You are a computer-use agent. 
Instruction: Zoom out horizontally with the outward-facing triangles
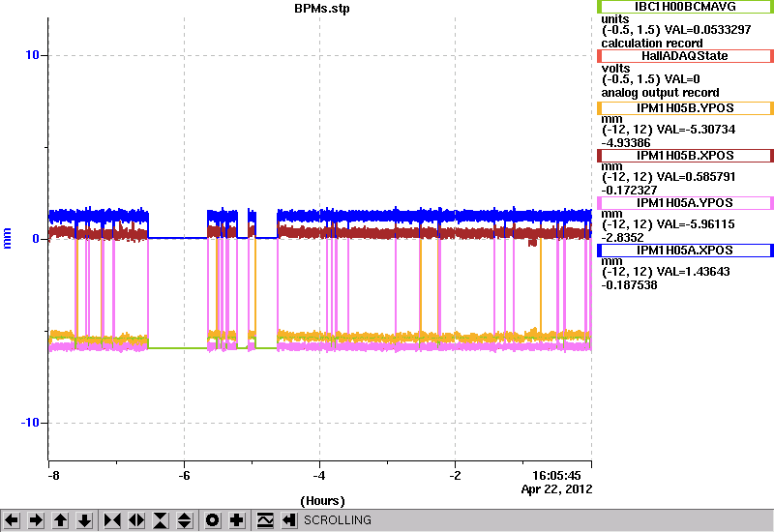coord(136,520)
